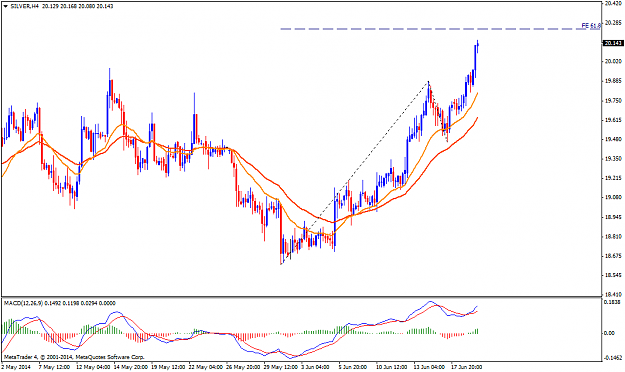Select the dotted trendline from the May low
The width and height of the screenshot is (625, 372).
click(355, 173)
